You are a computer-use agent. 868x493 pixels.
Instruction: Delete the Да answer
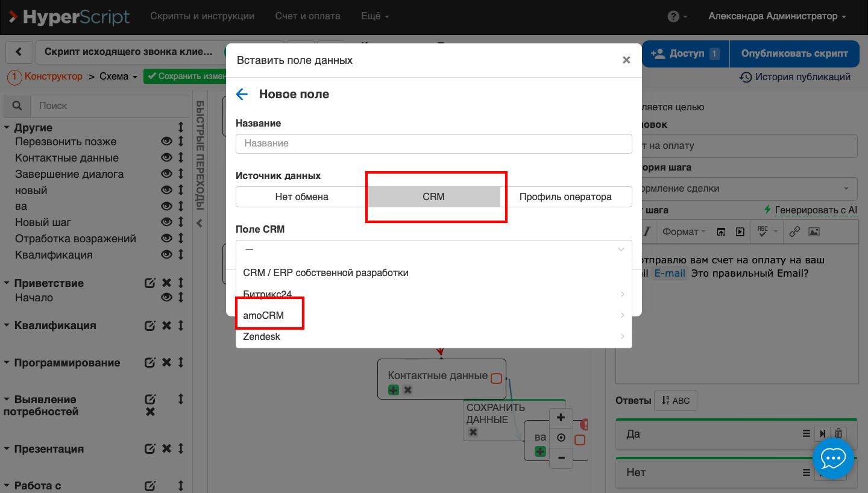[x=839, y=433]
